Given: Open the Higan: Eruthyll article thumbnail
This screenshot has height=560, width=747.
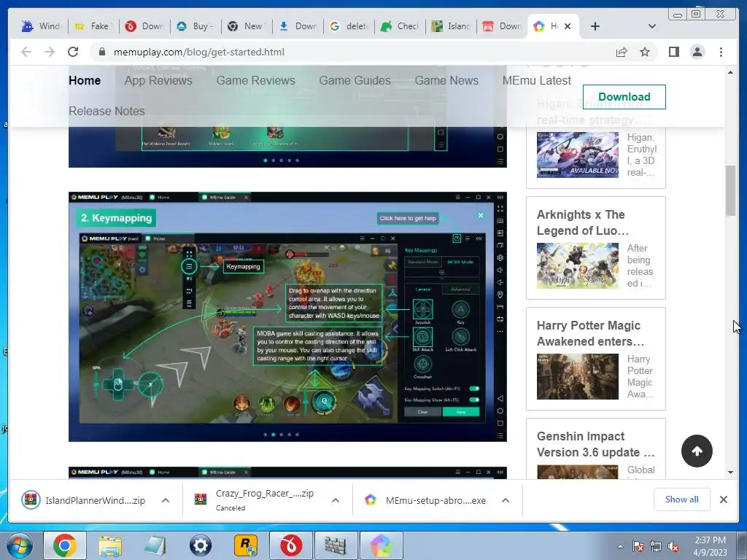Looking at the screenshot, I should [578, 155].
